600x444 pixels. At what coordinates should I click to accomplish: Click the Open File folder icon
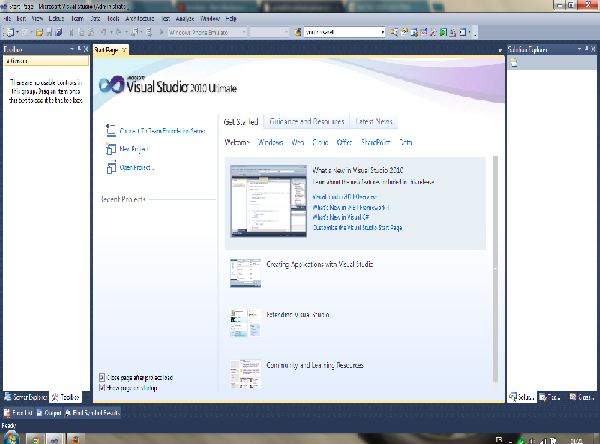[x=39, y=33]
